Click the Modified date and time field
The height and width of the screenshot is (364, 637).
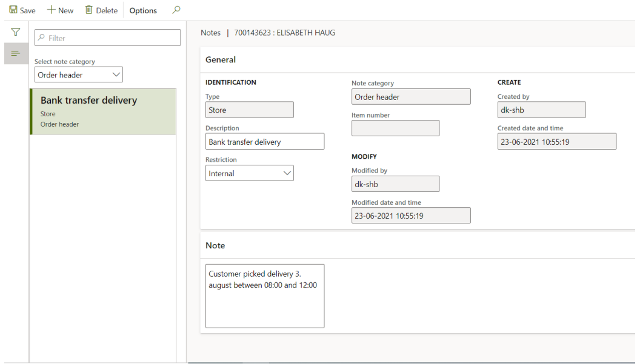click(411, 216)
